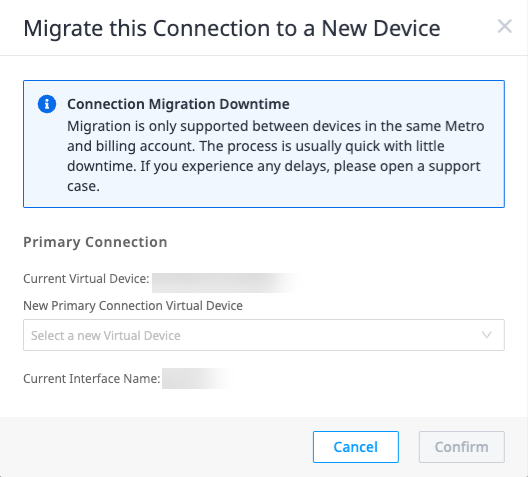The height and width of the screenshot is (477, 528).
Task: Cancel the connection migration
Action: [356, 447]
